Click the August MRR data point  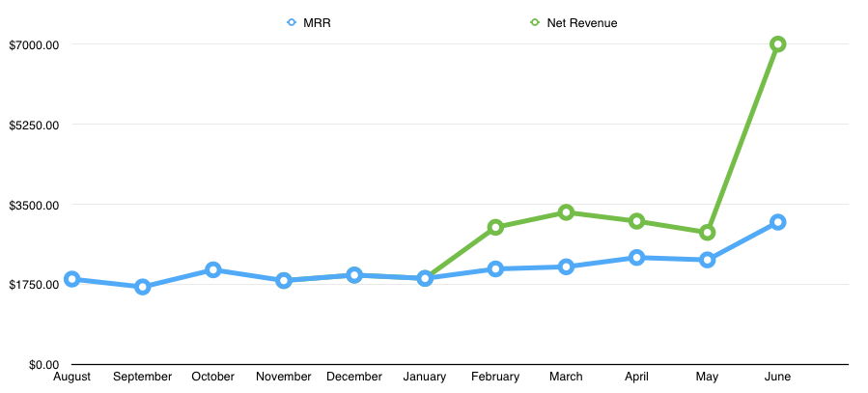coord(71,280)
